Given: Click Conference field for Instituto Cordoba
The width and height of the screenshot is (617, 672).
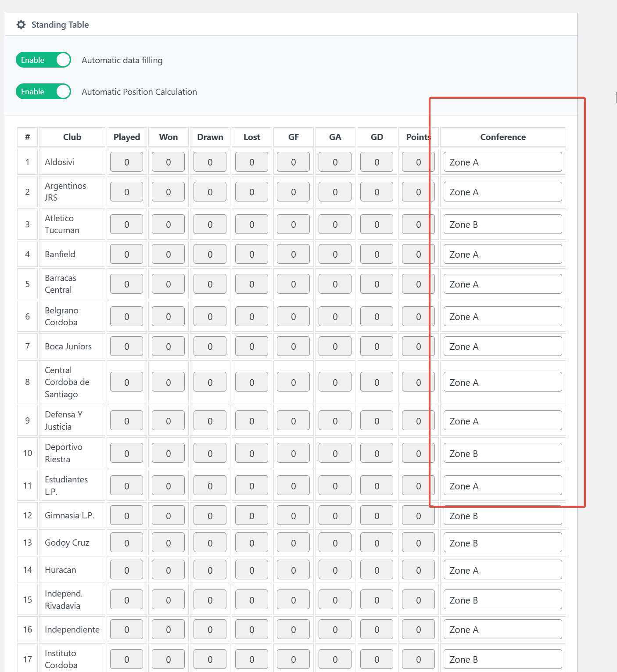Looking at the screenshot, I should [x=503, y=659].
